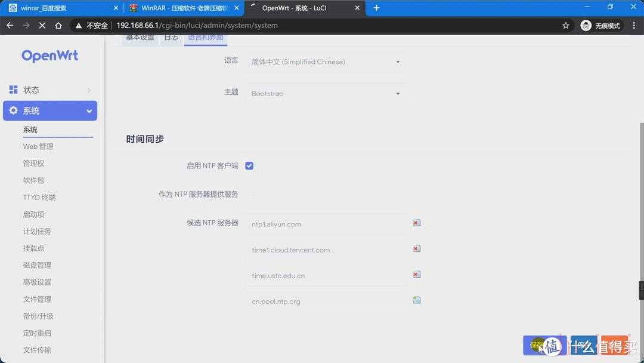Open a new browser tab

pyautogui.click(x=376, y=8)
